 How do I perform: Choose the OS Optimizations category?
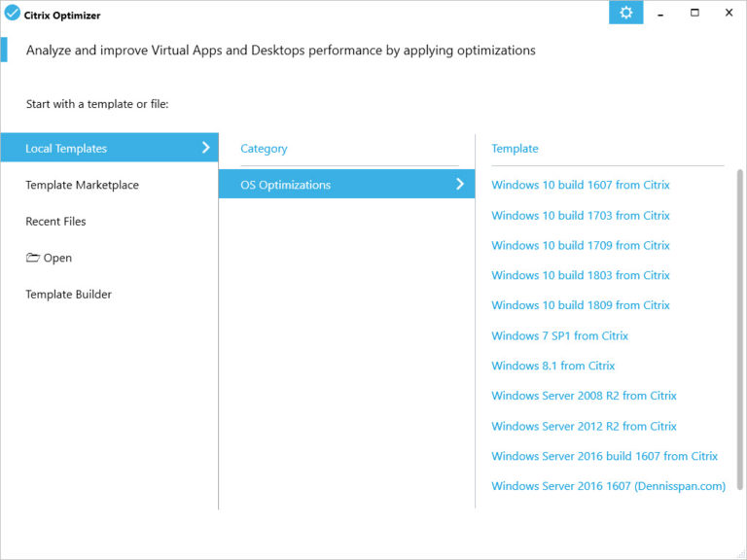point(286,185)
